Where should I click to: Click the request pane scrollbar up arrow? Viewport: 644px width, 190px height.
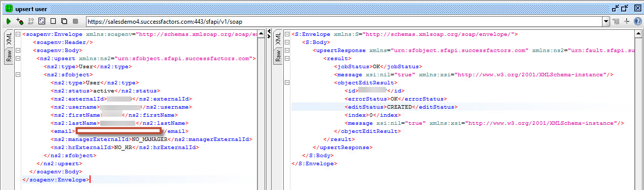click(x=261, y=34)
